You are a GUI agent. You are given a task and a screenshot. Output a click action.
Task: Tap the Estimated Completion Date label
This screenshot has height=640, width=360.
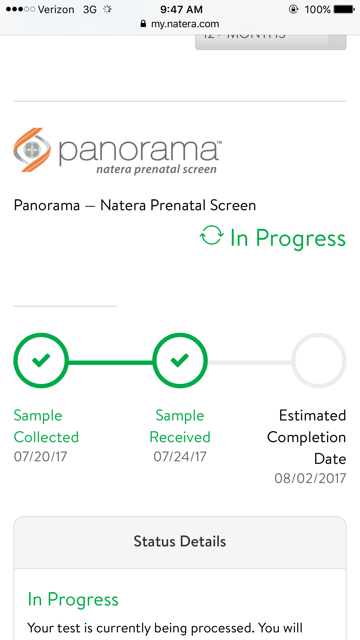(307, 437)
